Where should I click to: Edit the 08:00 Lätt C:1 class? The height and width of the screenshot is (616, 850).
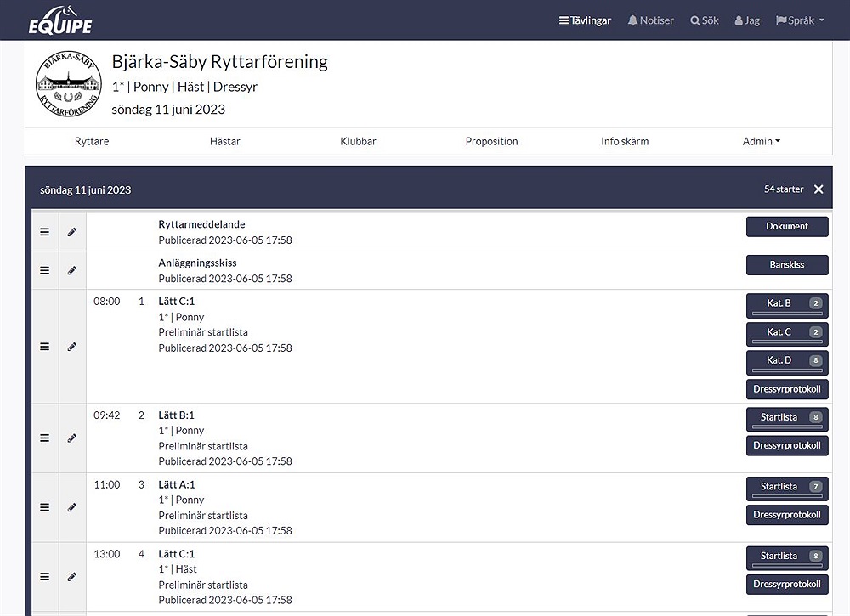click(x=72, y=347)
